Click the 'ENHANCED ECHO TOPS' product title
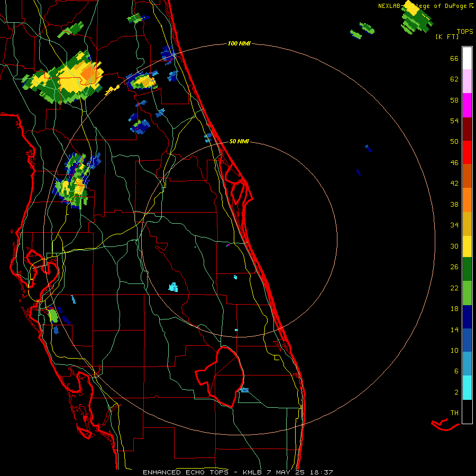Viewport: 476px width, 476px height. click(186, 472)
